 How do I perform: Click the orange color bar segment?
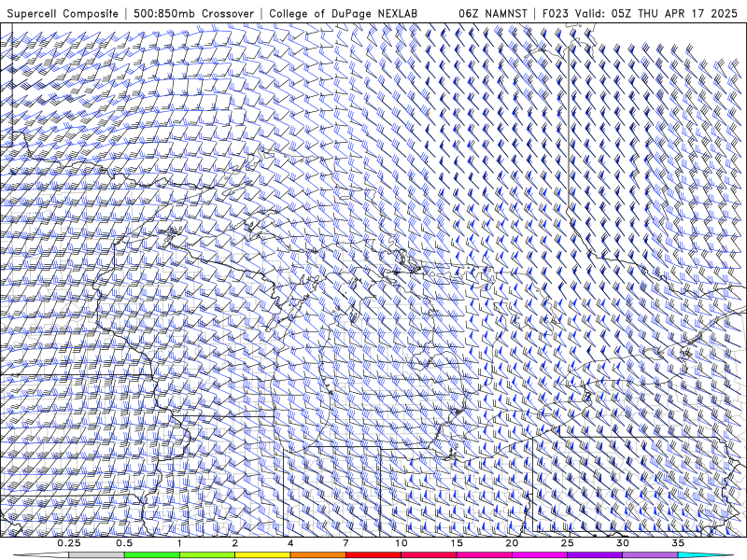point(318,555)
